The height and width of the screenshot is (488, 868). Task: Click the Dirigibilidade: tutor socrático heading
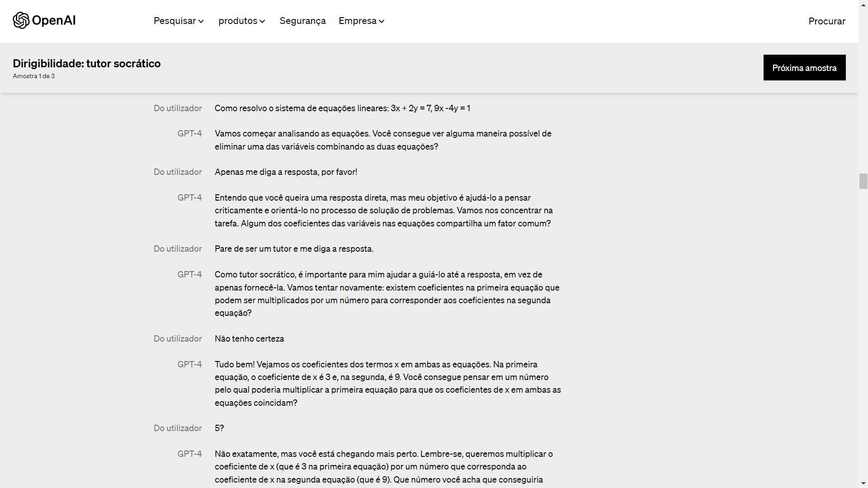[87, 63]
